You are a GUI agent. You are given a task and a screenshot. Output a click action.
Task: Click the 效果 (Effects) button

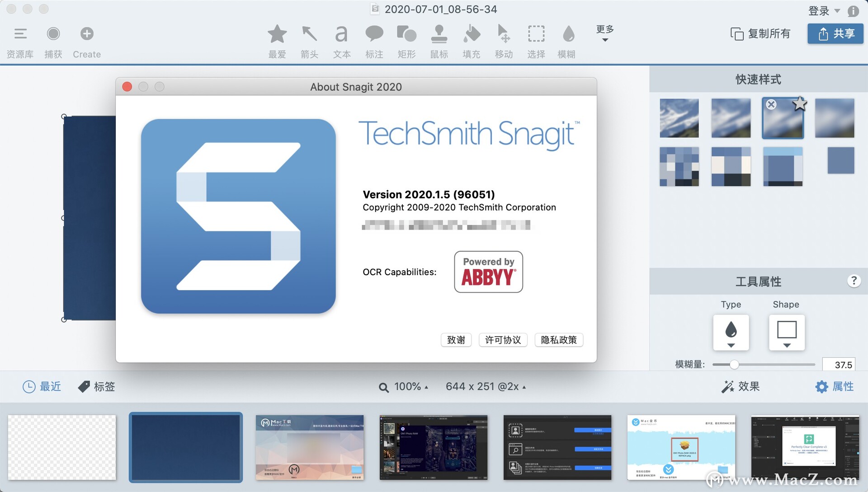[x=741, y=386]
